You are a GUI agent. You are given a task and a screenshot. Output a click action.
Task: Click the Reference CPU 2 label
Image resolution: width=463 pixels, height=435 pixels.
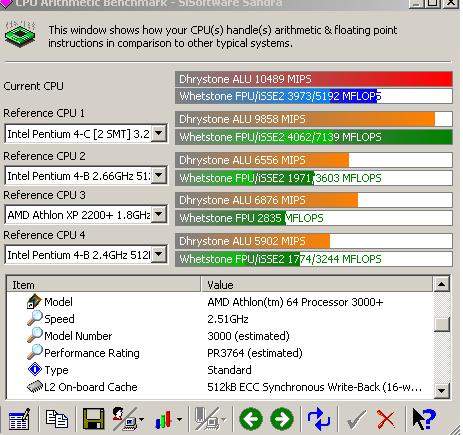click(x=44, y=156)
